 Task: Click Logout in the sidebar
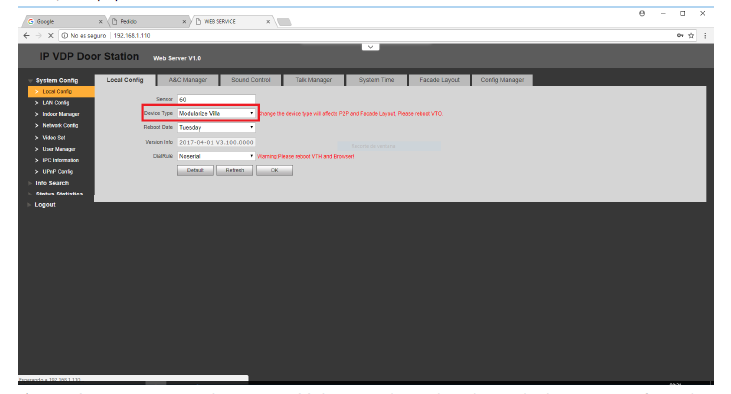(45, 205)
